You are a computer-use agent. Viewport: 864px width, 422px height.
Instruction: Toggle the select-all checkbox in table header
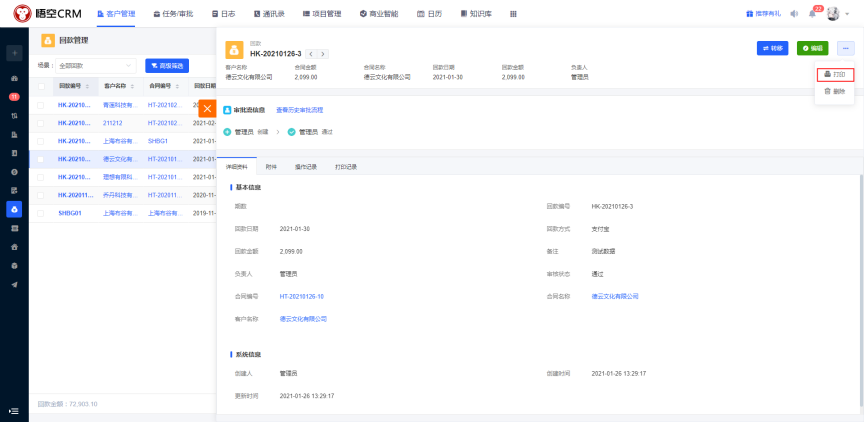(x=41, y=86)
